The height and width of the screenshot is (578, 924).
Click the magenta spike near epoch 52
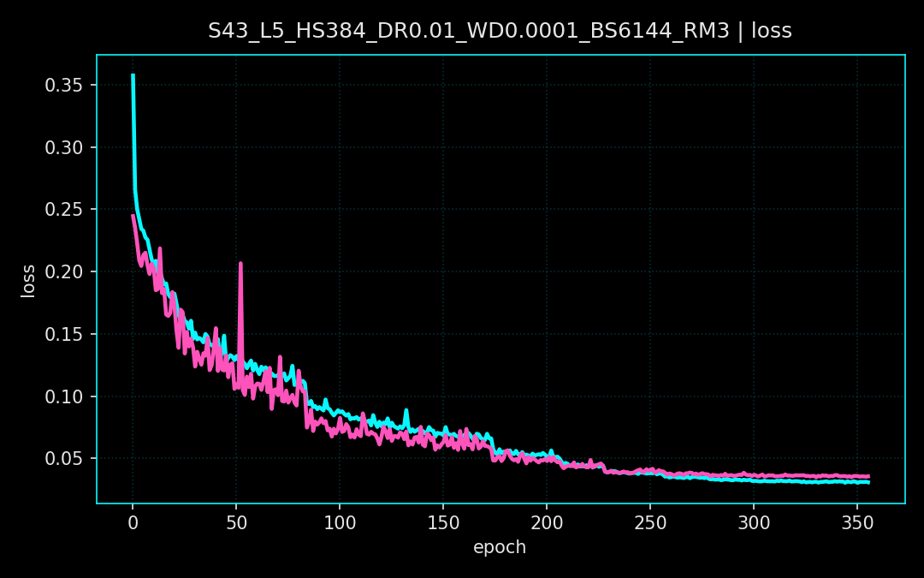(x=241, y=265)
